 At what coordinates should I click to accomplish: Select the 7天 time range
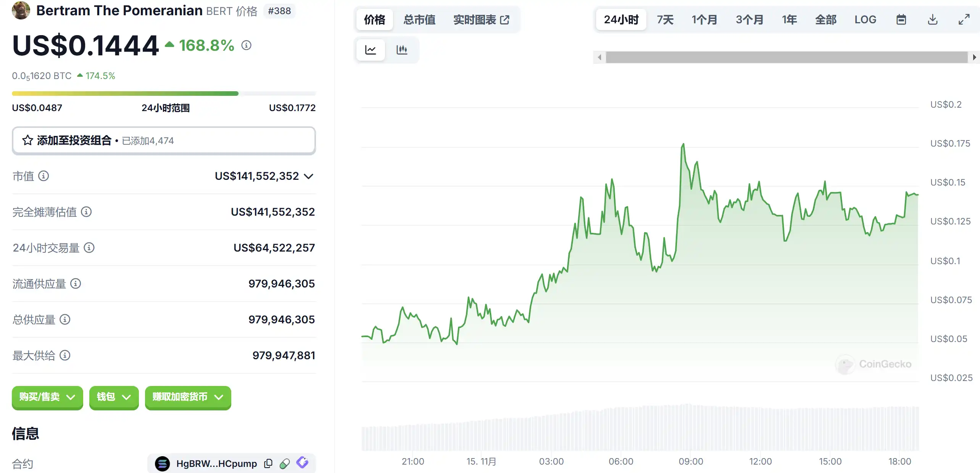click(665, 19)
